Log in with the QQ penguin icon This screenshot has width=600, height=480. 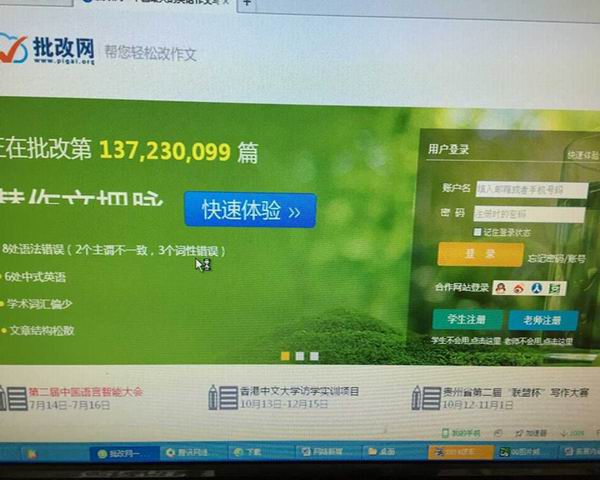tap(500, 288)
